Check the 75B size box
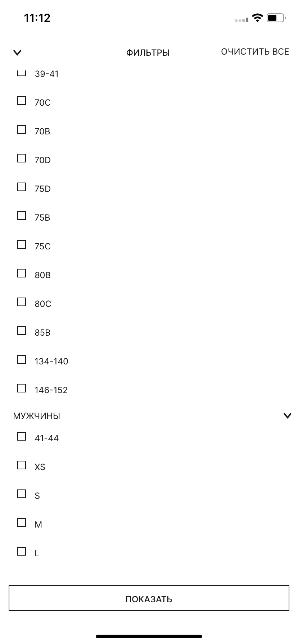This screenshot has height=644, width=298. pos(22,216)
